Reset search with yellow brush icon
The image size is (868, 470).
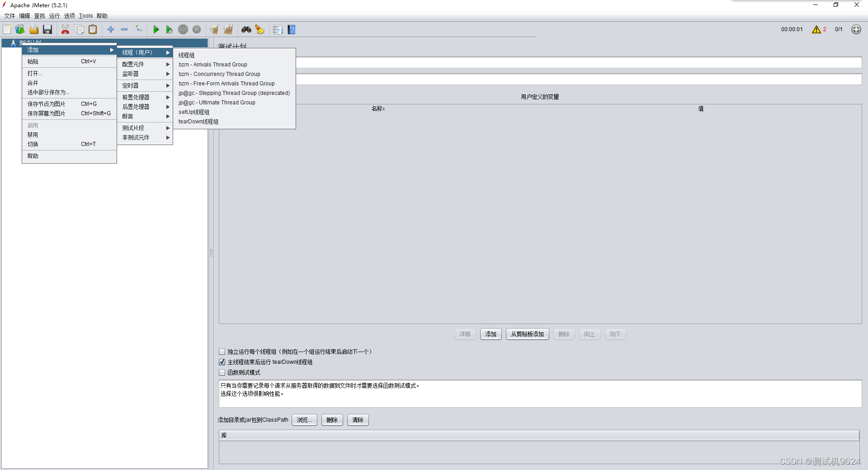pyautogui.click(x=259, y=29)
